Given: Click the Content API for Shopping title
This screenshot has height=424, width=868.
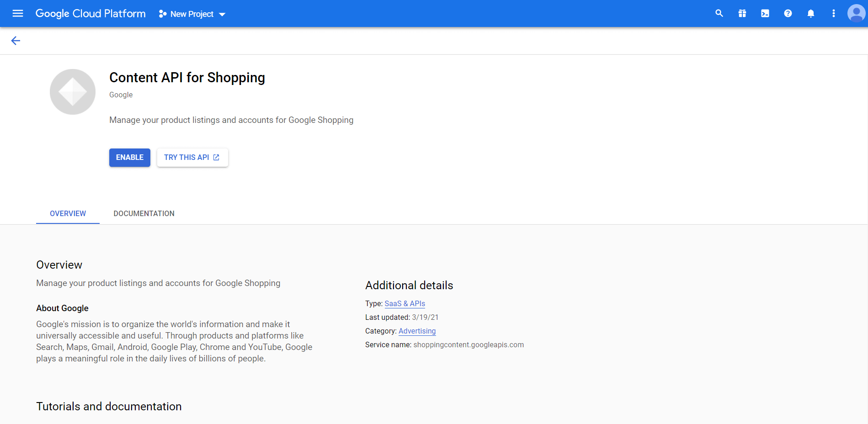Looking at the screenshot, I should (187, 78).
